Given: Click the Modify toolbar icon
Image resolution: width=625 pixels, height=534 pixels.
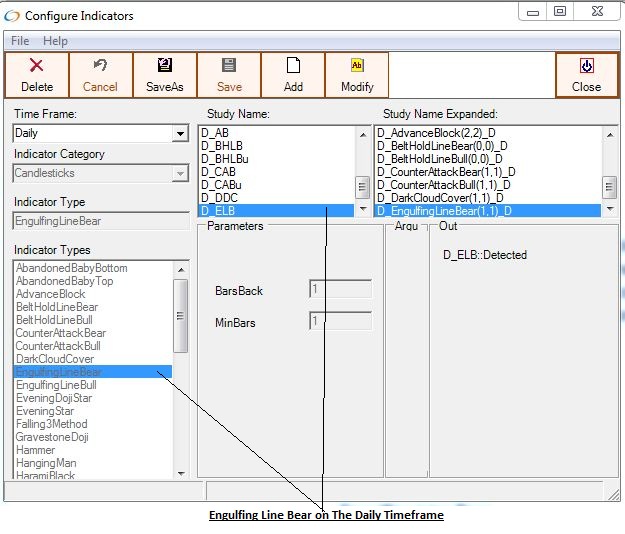Looking at the screenshot, I should tap(357, 66).
